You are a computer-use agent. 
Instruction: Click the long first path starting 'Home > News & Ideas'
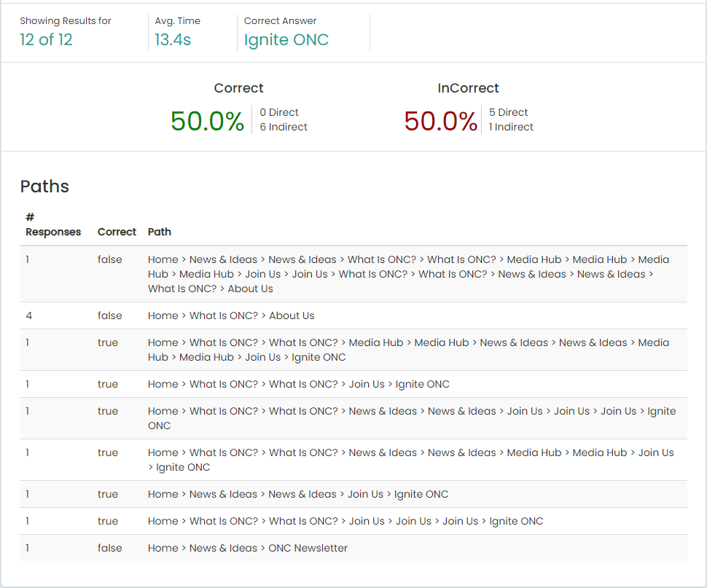[408, 274]
